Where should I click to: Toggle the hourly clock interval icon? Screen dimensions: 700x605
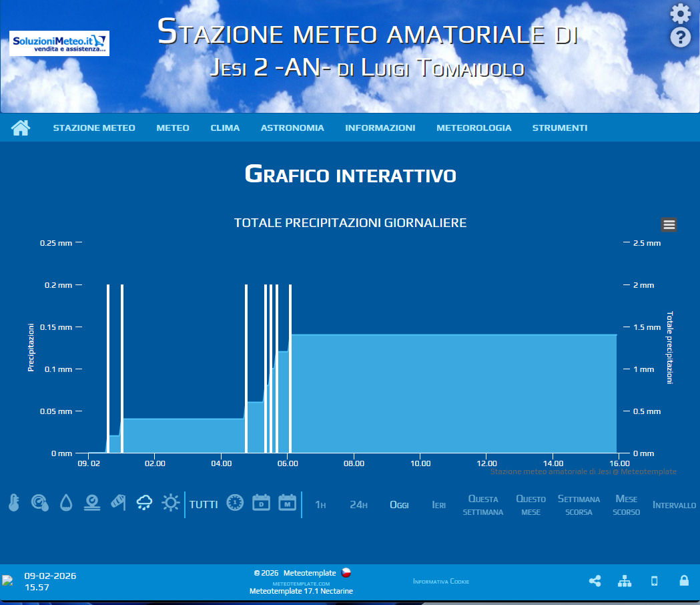coord(235,503)
